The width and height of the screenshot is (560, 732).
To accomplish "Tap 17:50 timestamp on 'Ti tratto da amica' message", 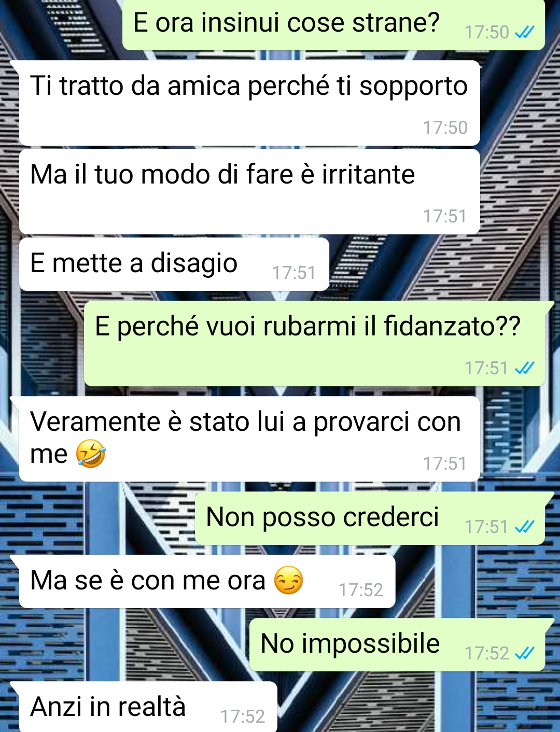I will coord(445,128).
